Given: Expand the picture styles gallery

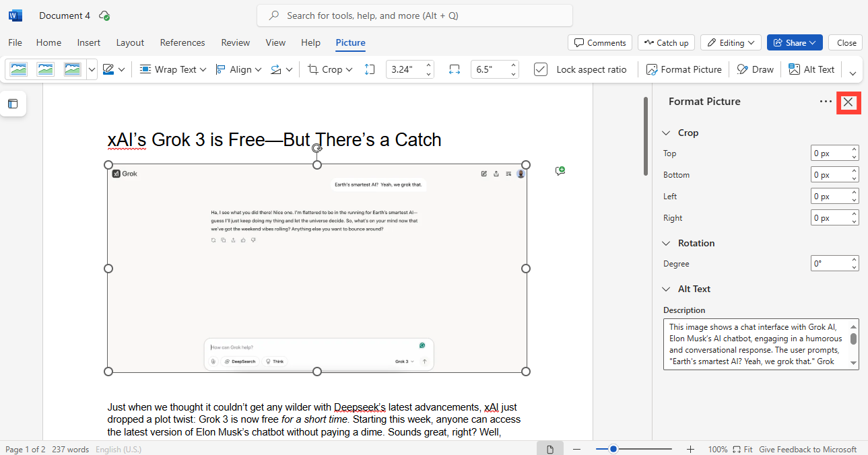Looking at the screenshot, I should pos(92,69).
